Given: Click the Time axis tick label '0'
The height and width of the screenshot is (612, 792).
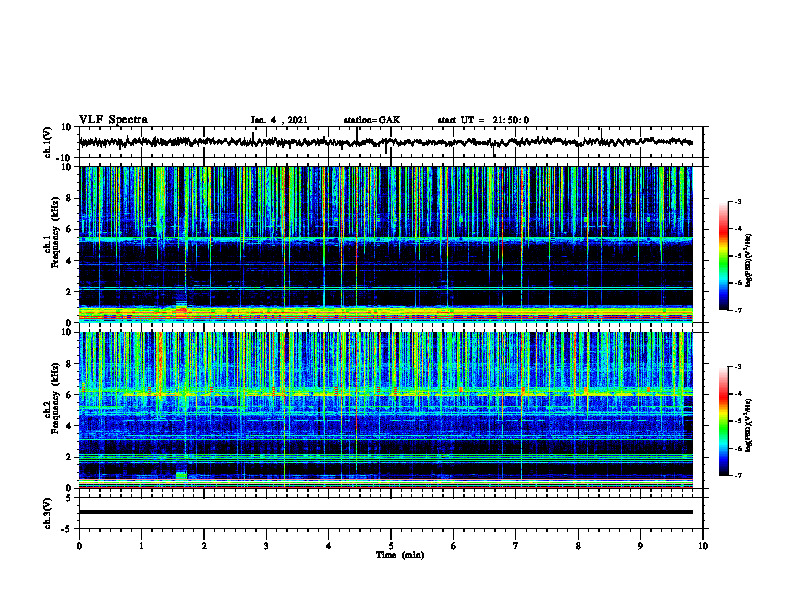Looking at the screenshot, I should click(x=79, y=546).
